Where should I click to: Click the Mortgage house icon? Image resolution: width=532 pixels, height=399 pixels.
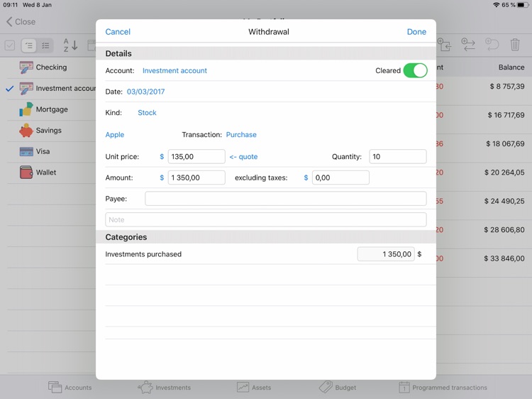click(26, 109)
